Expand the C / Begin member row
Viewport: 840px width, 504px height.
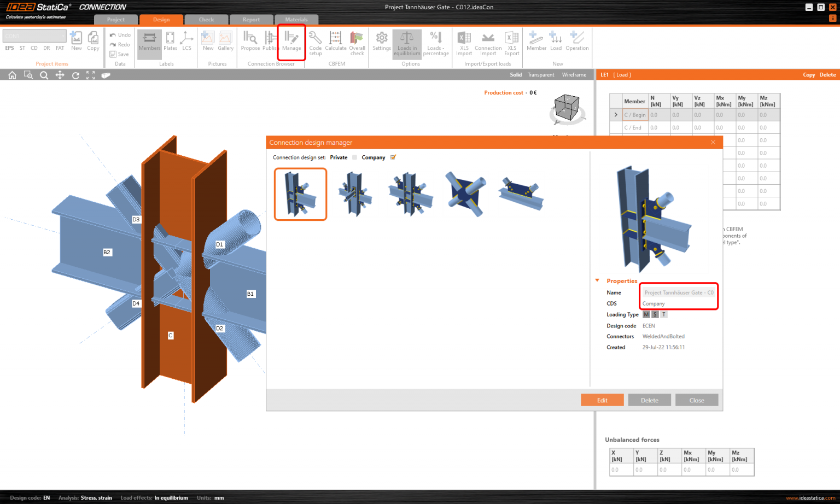tap(616, 114)
